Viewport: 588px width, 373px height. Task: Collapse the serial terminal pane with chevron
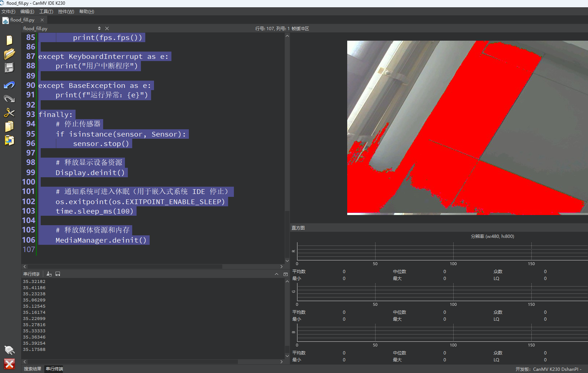click(276, 274)
